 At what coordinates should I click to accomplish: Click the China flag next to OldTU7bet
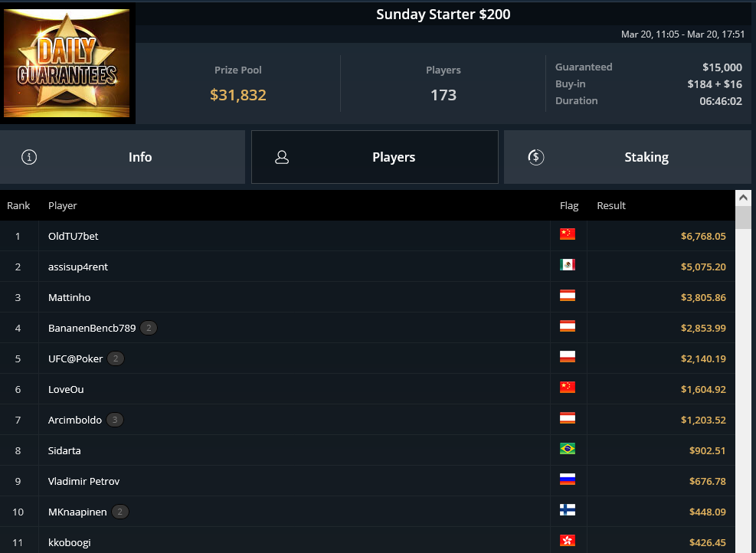click(x=568, y=234)
